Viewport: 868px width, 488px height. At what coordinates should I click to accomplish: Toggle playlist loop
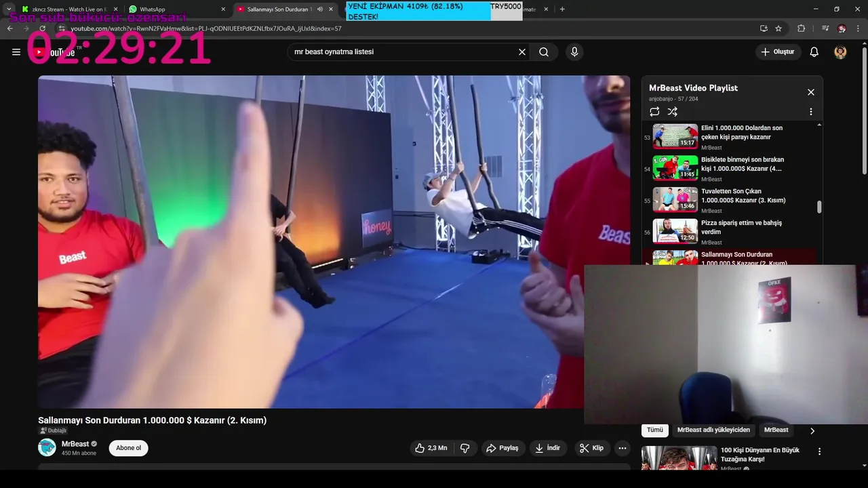(654, 112)
